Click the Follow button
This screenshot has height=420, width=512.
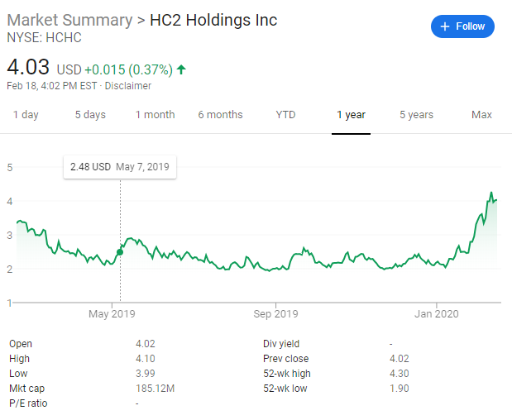coord(462,26)
